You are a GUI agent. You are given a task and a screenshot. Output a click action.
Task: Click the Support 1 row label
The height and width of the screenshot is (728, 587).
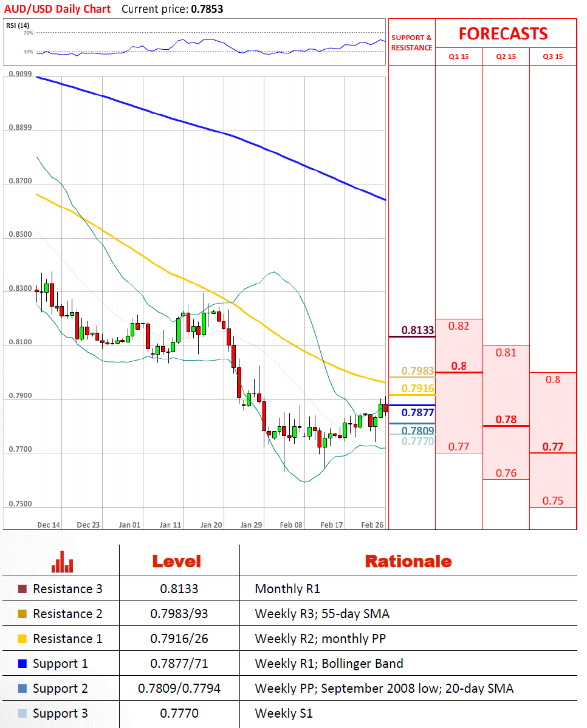pos(60,664)
